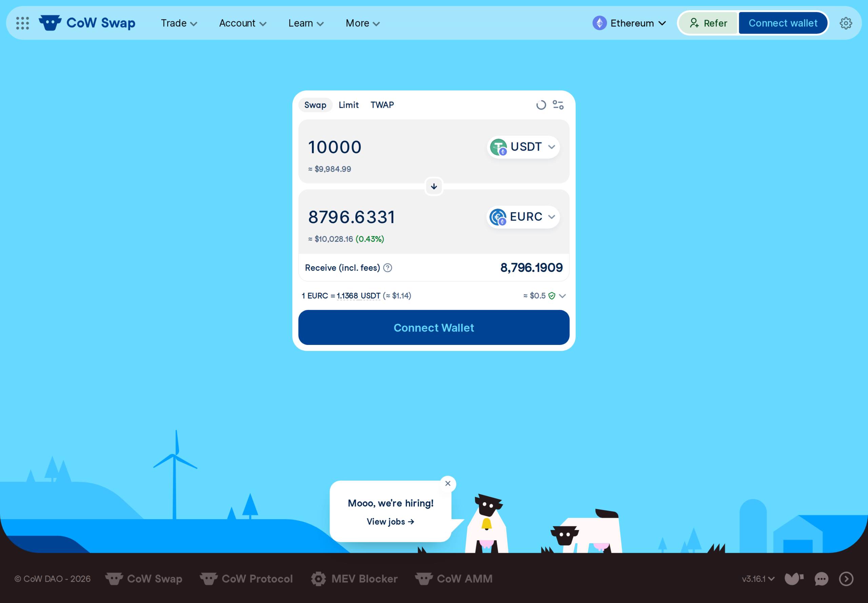Expand the More menu
The image size is (868, 603).
coord(362,23)
